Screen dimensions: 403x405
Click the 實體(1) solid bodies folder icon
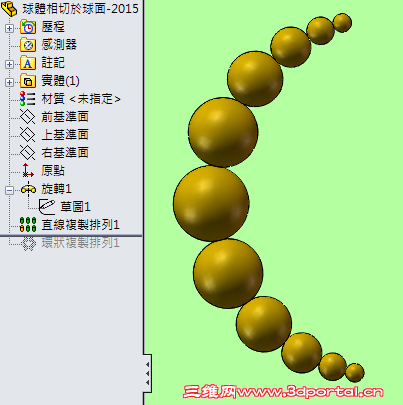tap(28, 81)
